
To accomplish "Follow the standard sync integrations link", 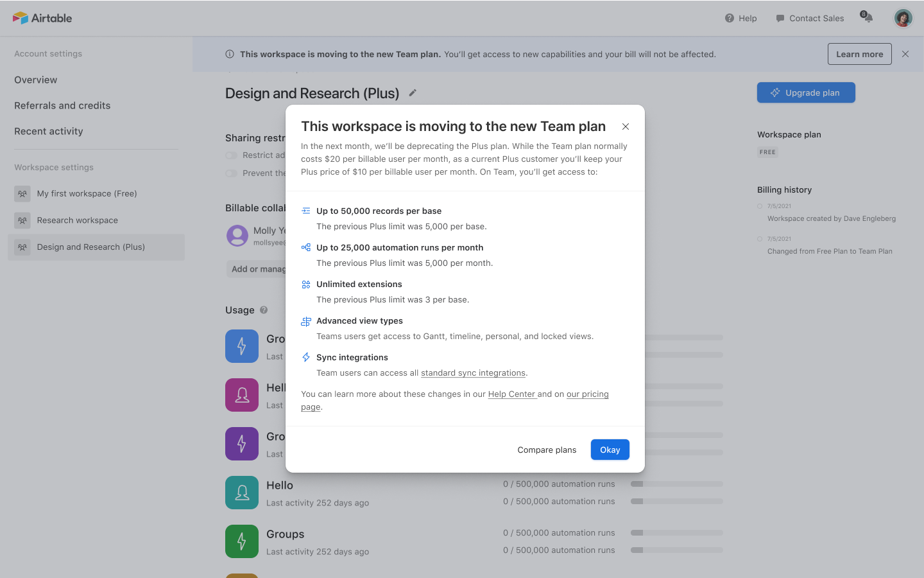I will pos(473,372).
